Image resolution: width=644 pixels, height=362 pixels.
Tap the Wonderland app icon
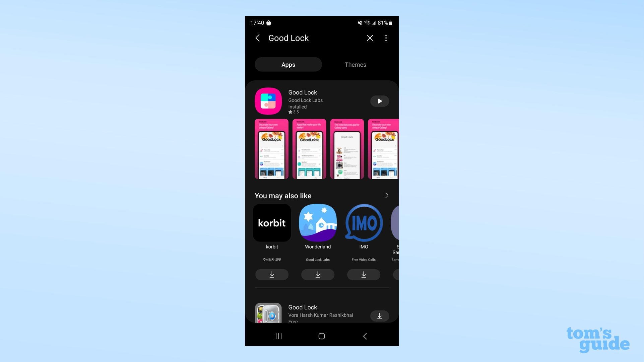[x=318, y=222]
